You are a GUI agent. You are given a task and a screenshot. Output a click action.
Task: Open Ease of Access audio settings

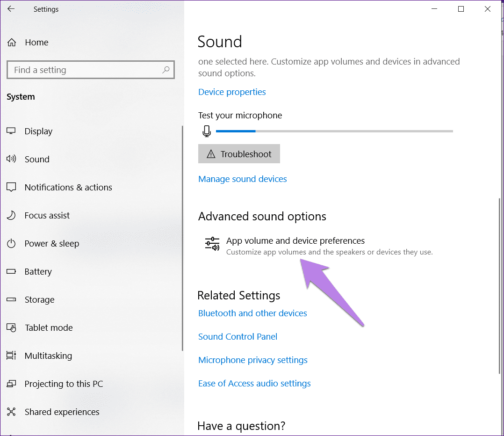[x=254, y=383]
